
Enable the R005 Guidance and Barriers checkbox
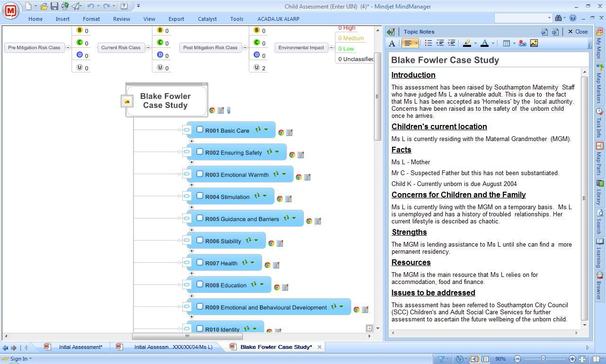[x=200, y=218]
